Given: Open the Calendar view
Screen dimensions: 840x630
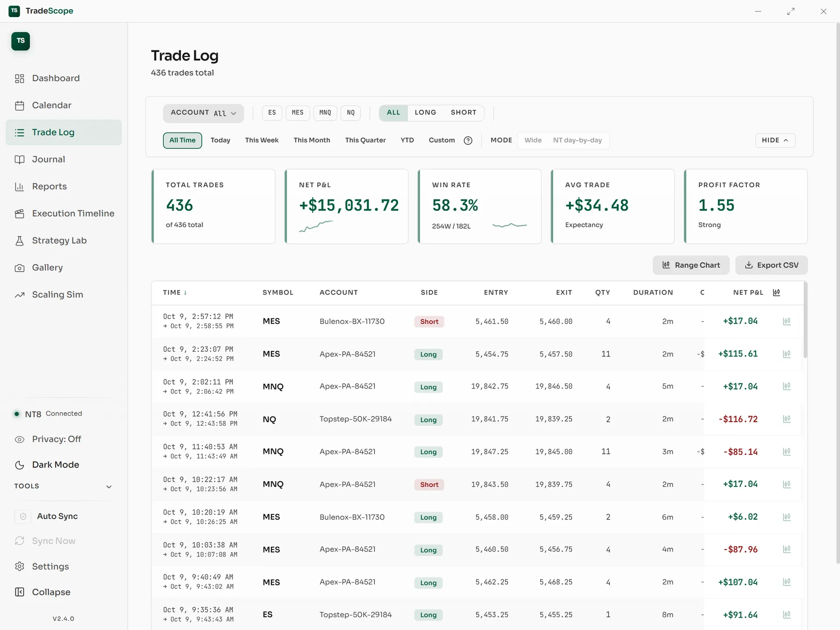Looking at the screenshot, I should [63, 105].
